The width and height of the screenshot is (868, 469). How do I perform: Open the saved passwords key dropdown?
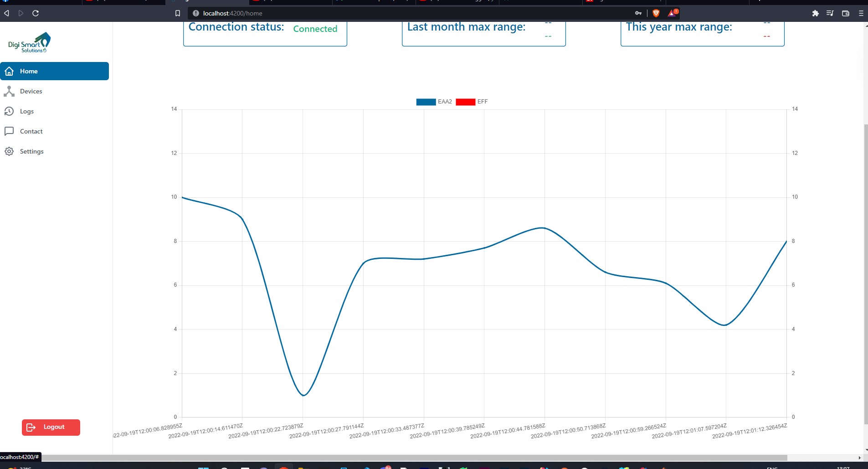(638, 13)
